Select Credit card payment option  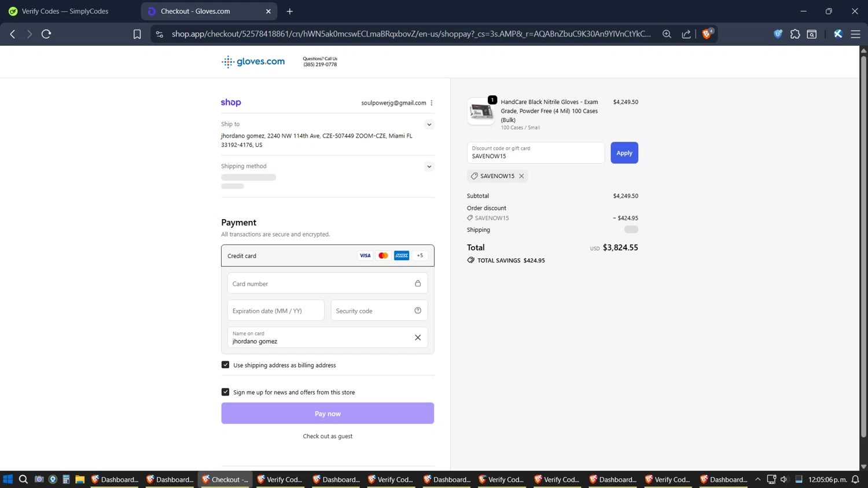(x=328, y=256)
